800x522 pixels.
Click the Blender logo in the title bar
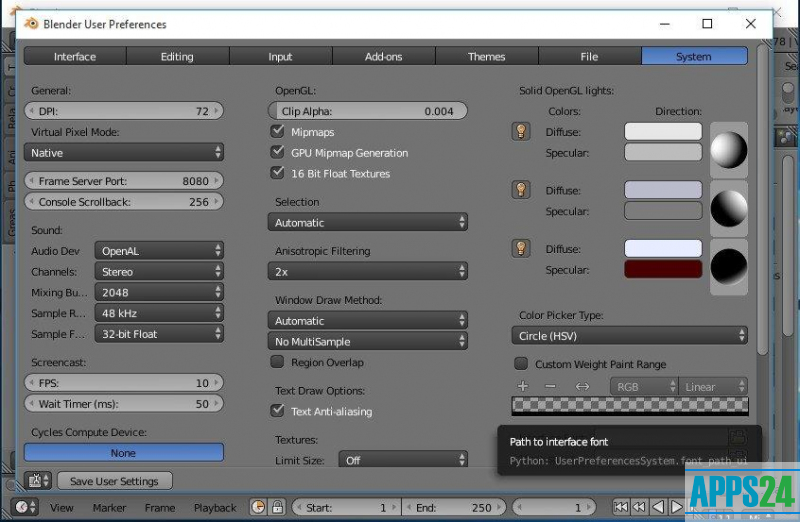[32, 24]
